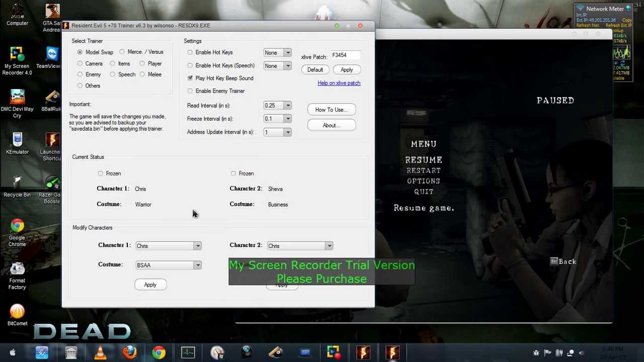The height and width of the screenshot is (362, 644).
Task: Select the Razer Game Booster desktop icon
Action: click(51, 190)
